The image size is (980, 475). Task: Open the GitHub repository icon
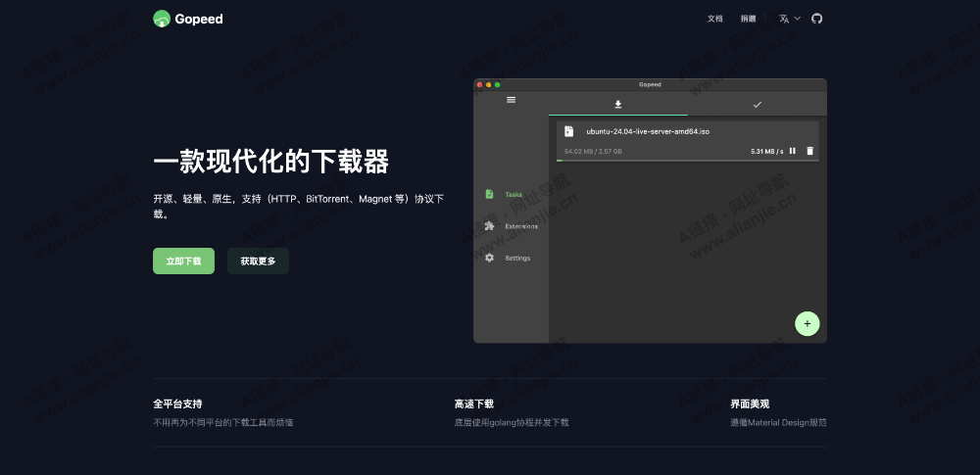pyautogui.click(x=817, y=19)
